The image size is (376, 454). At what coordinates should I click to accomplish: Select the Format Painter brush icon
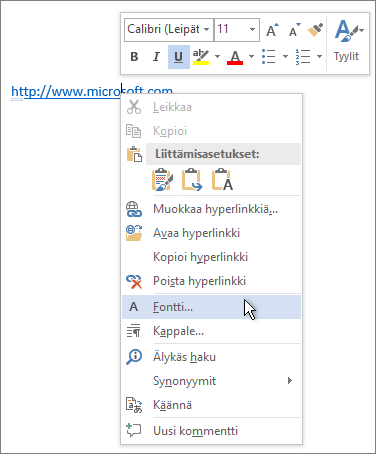pos(315,30)
